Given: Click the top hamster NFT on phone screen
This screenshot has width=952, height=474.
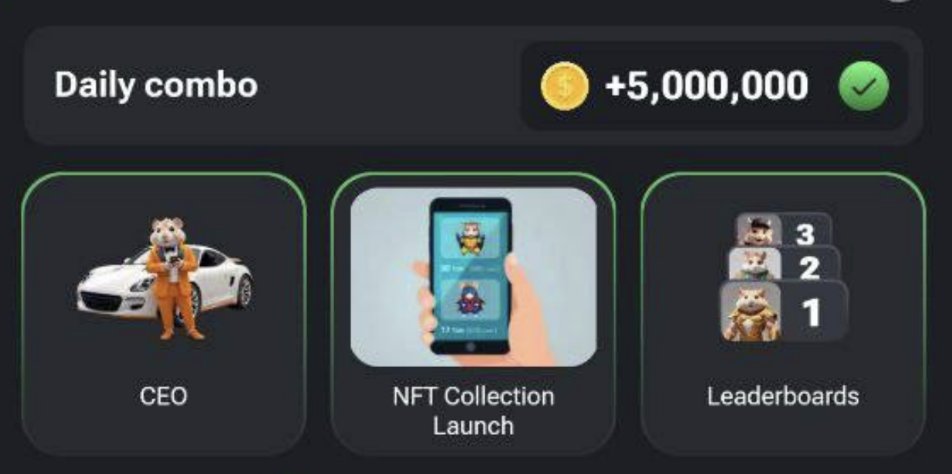Looking at the screenshot, I should click(x=470, y=239).
